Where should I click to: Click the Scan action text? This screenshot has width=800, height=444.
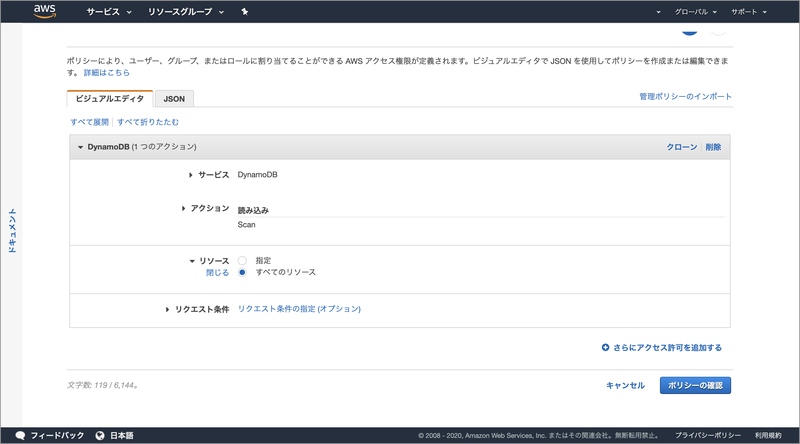tap(246, 225)
